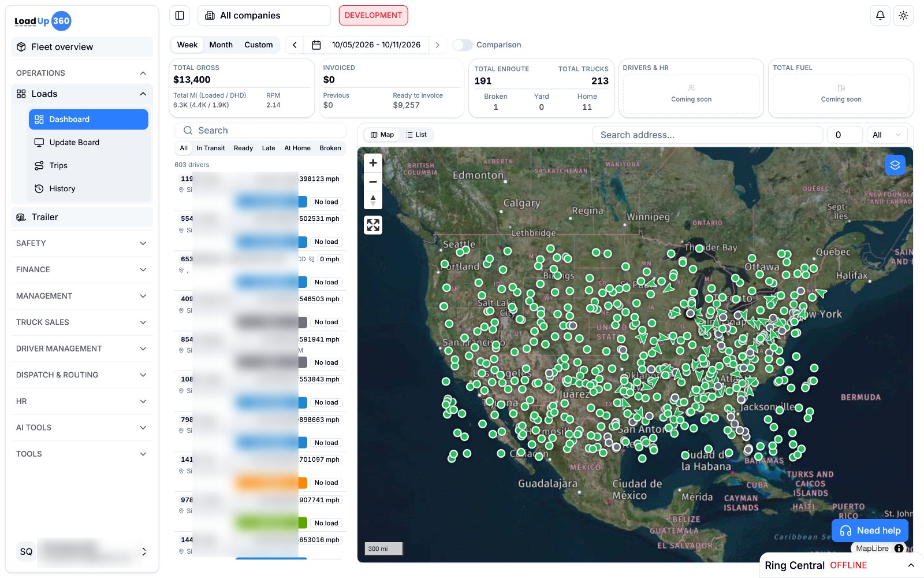Open Fleet overview
This screenshot has width=924, height=578.
[82, 47]
